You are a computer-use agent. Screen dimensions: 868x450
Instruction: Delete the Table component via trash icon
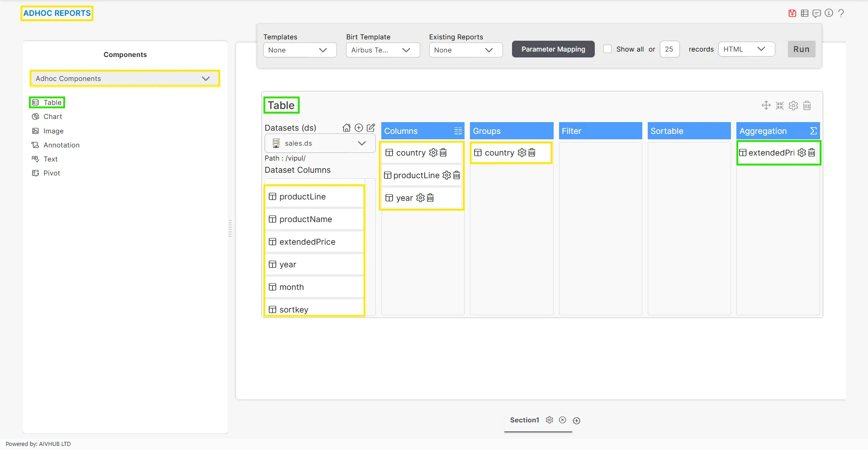point(807,106)
